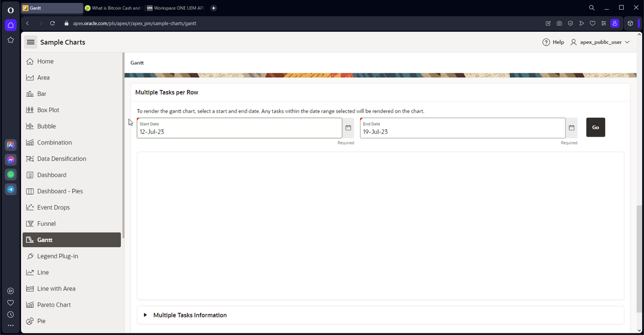Screen dimensions: 644x335
Task: Open pinboards heart in left sidebar
Action: coord(10,303)
